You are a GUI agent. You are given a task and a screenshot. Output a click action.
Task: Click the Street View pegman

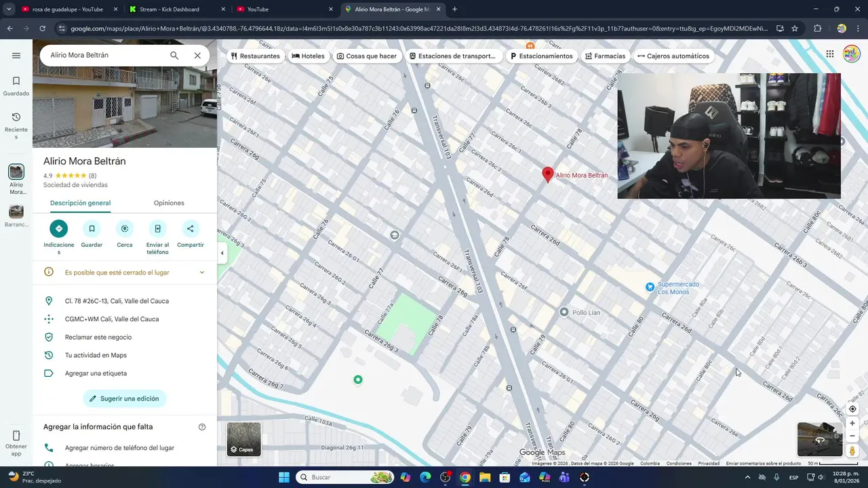pyautogui.click(x=852, y=451)
